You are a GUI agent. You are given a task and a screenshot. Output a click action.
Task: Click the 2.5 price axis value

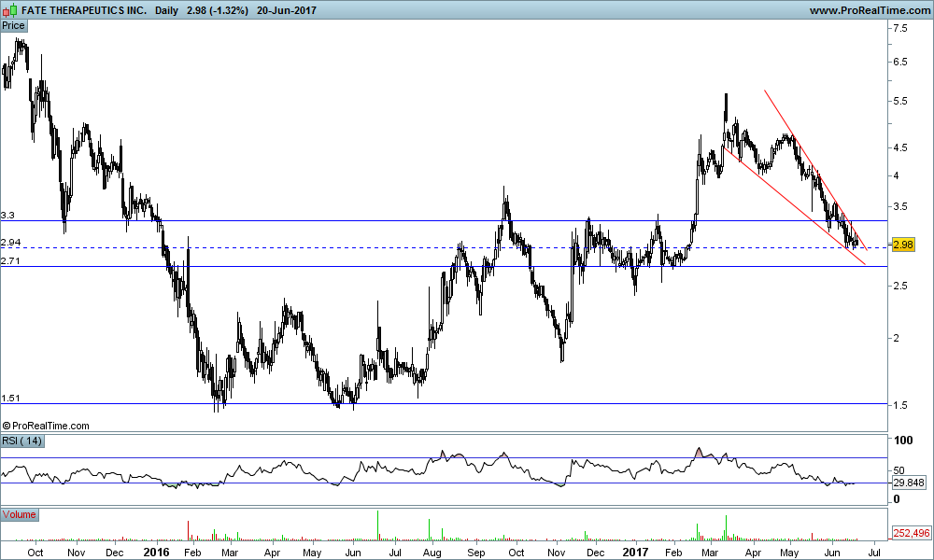pyautogui.click(x=900, y=286)
